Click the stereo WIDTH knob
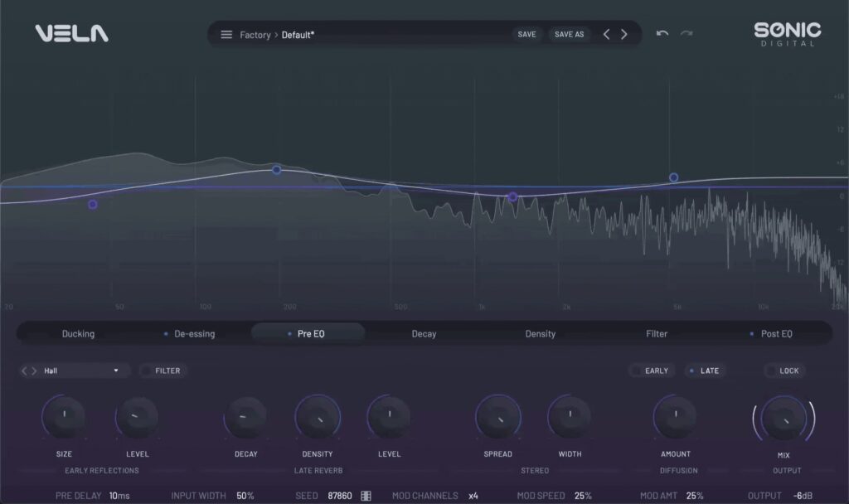Viewport: 849px width, 504px height. coord(570,417)
